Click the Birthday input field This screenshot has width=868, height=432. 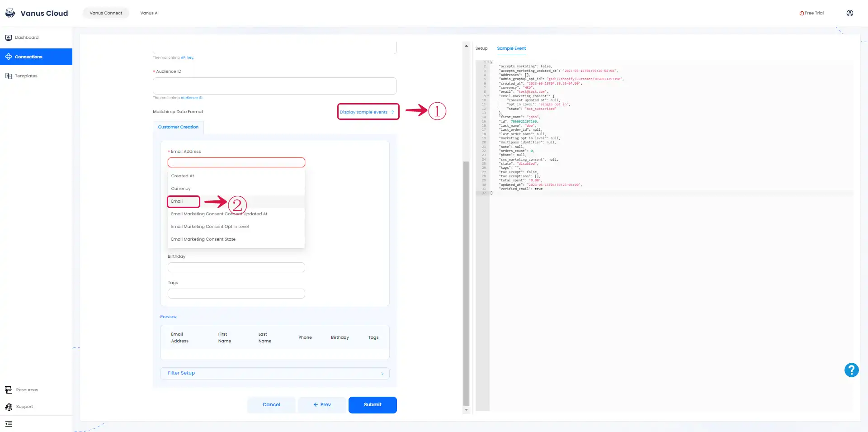pyautogui.click(x=236, y=267)
